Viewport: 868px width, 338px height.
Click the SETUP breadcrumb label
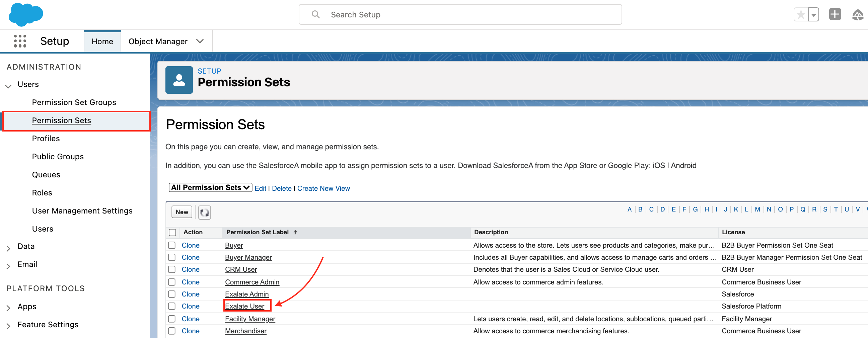coord(209,71)
